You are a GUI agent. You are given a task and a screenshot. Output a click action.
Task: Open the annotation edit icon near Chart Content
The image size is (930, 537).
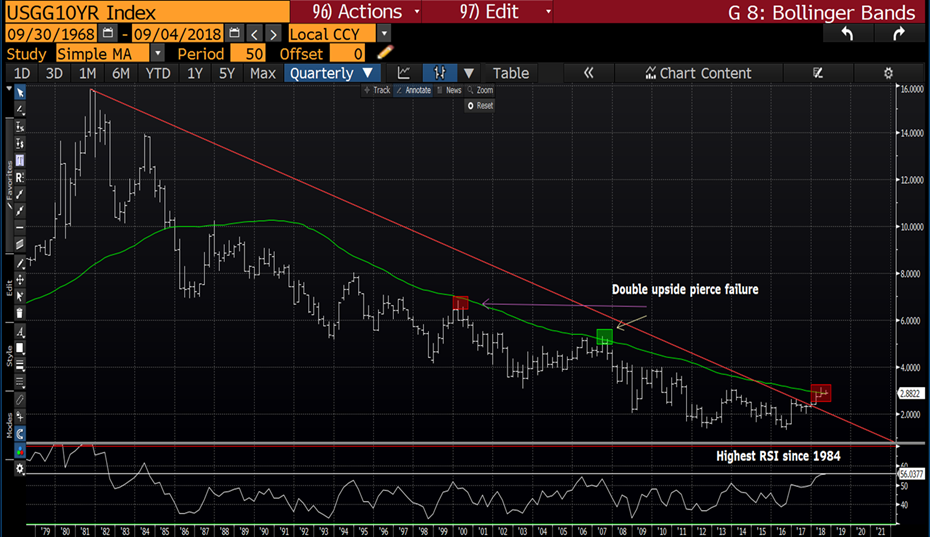click(x=818, y=73)
